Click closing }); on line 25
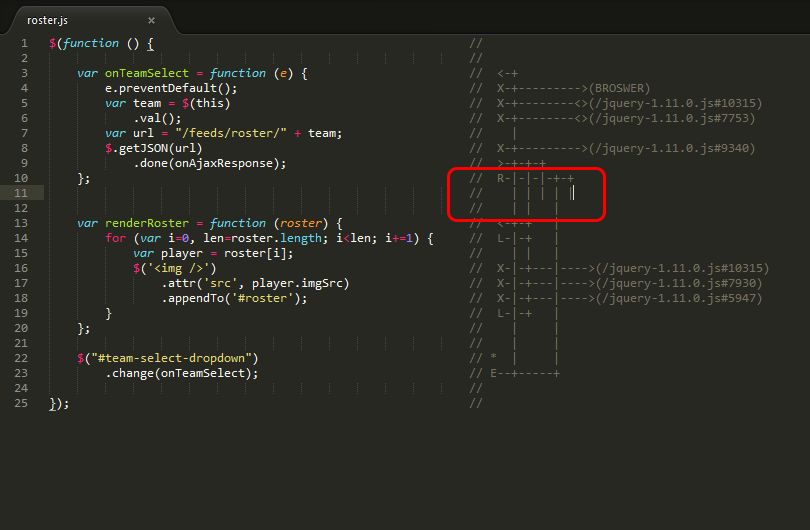This screenshot has height=530, width=810. click(x=59, y=403)
